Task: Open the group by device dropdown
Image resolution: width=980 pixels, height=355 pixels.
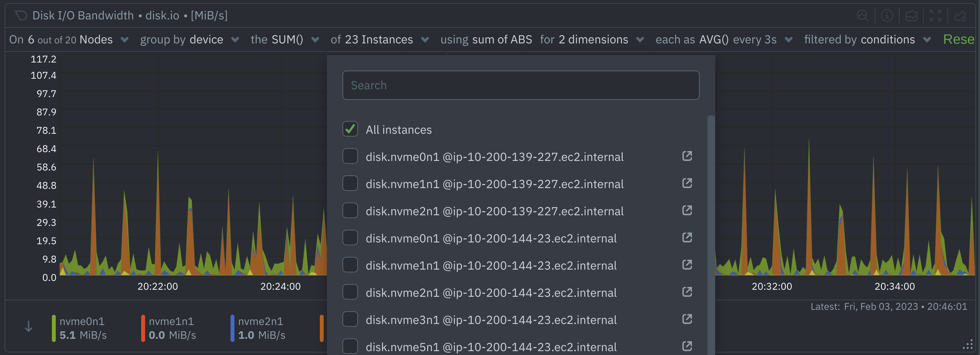Action: coord(235,40)
